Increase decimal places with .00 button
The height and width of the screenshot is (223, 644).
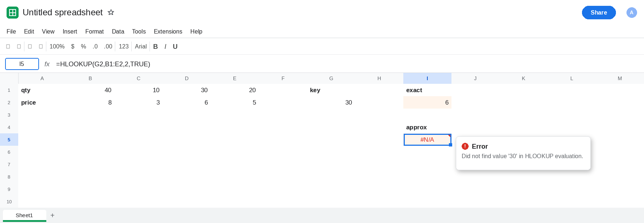pos(108,47)
